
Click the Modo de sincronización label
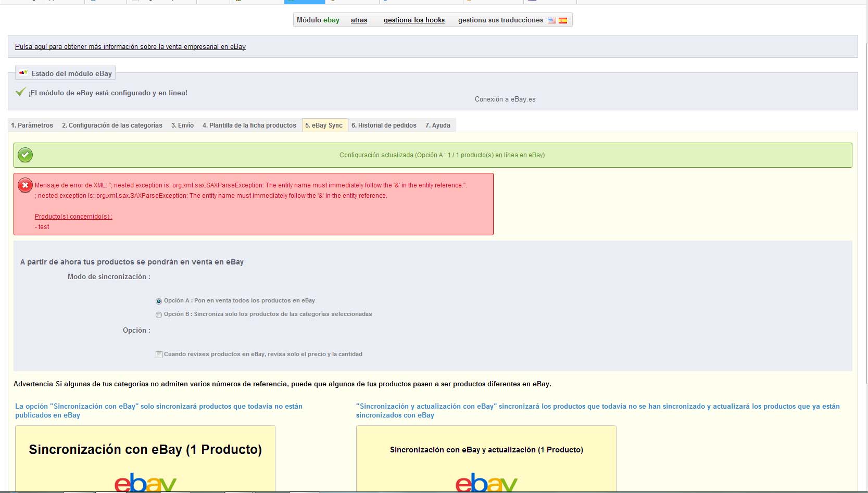(x=109, y=277)
